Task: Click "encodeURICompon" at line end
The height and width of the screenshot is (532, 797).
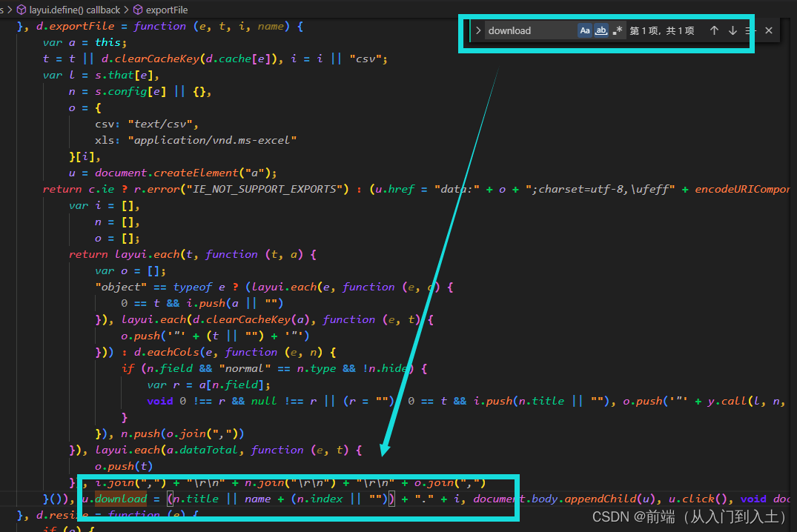Action: coord(743,189)
